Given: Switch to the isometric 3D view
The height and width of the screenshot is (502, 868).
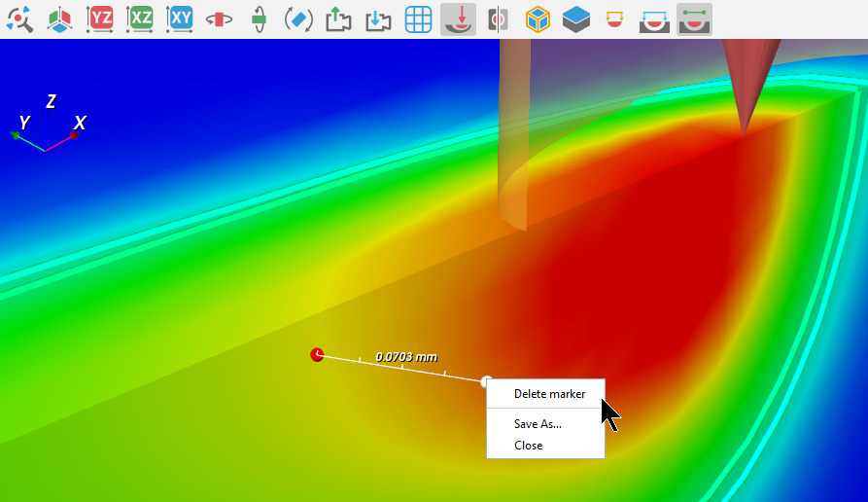Looking at the screenshot, I should (60, 19).
